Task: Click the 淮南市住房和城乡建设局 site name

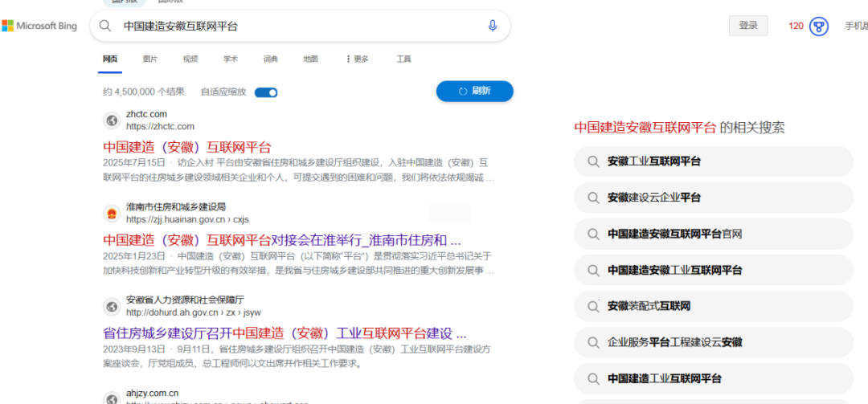Action: tap(176, 207)
